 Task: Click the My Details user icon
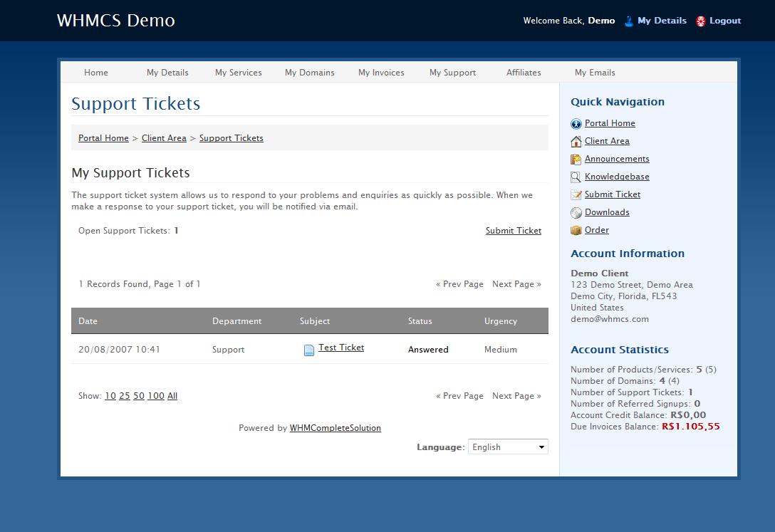(629, 21)
